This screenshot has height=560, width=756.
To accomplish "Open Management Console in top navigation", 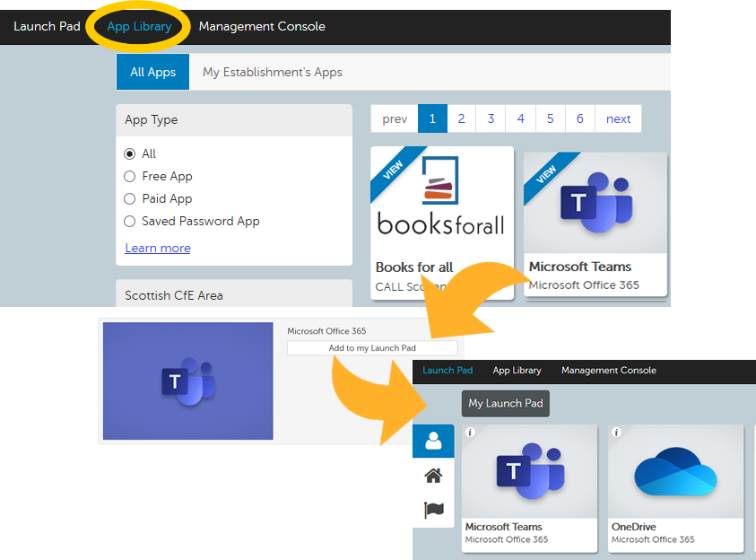I will pyautogui.click(x=262, y=27).
